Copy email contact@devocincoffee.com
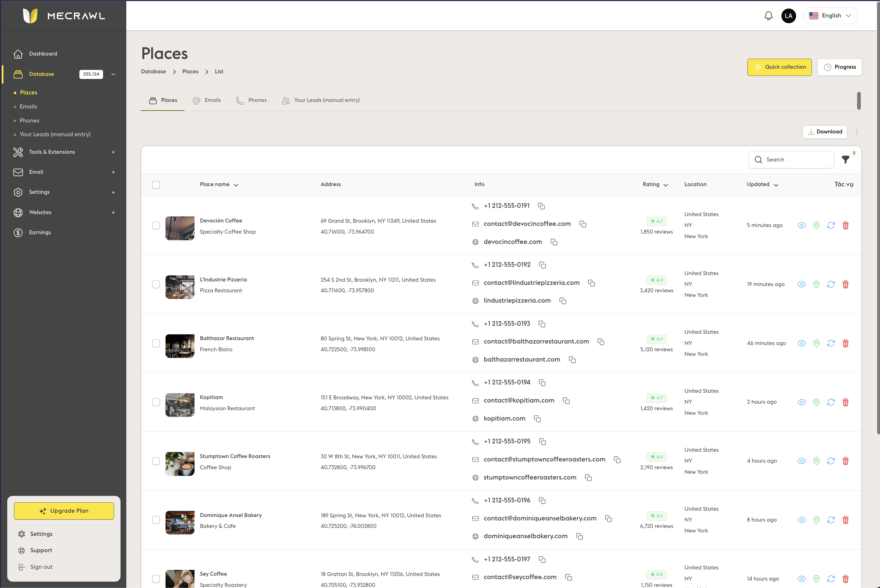Screen dimensions: 880x588 [x=583, y=224]
